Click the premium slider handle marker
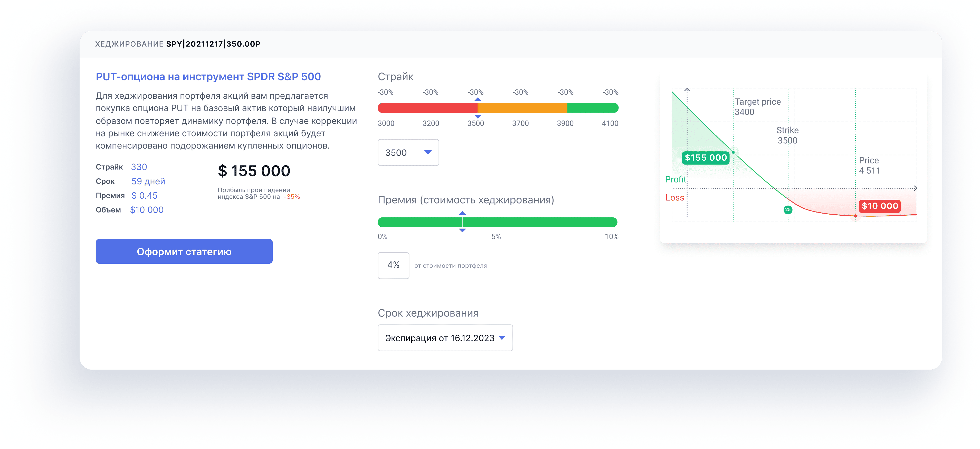Image resolution: width=980 pixels, height=449 pixels. (x=462, y=222)
